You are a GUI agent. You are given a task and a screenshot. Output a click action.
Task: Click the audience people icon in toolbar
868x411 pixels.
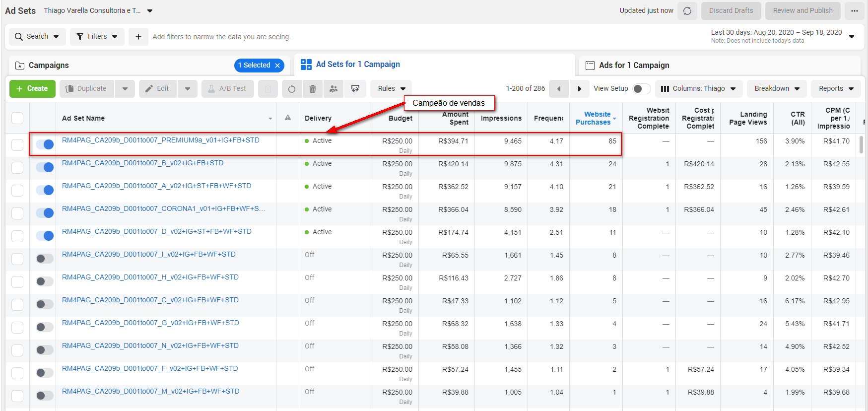click(334, 89)
